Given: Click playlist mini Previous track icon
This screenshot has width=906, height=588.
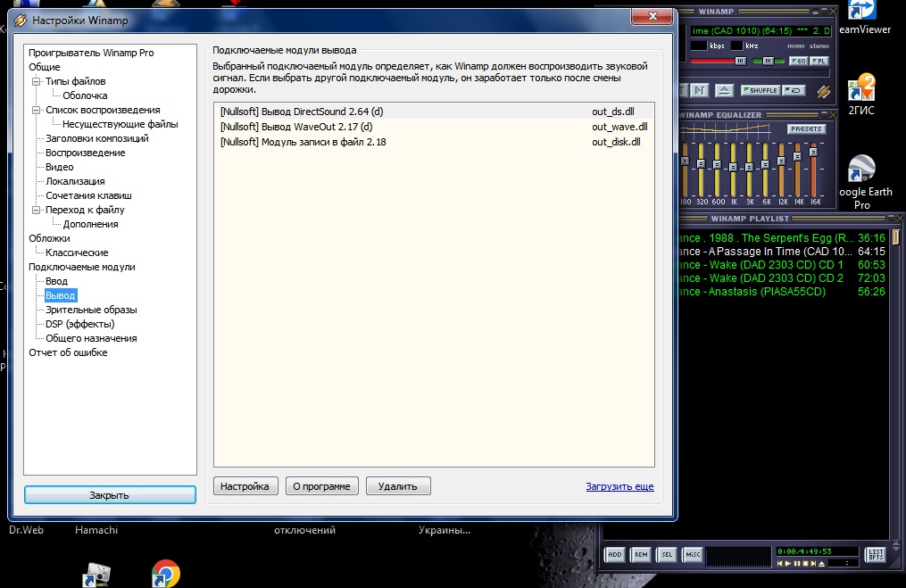Looking at the screenshot, I should pos(780,563).
